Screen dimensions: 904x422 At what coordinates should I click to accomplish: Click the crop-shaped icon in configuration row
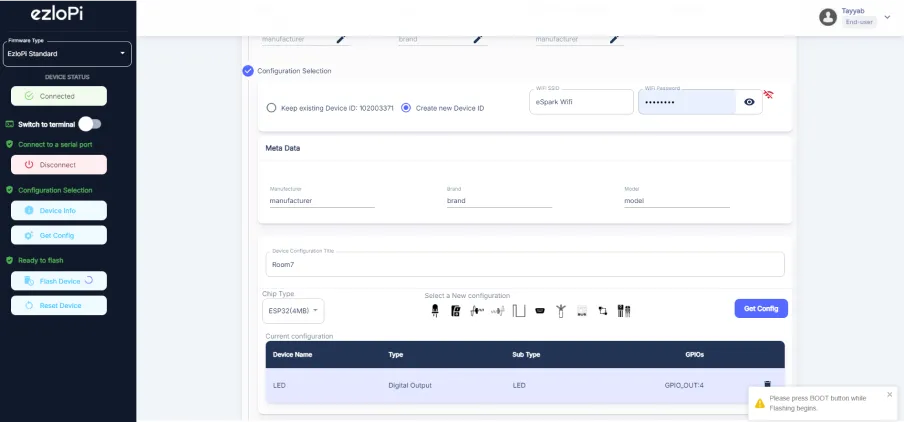(603, 311)
